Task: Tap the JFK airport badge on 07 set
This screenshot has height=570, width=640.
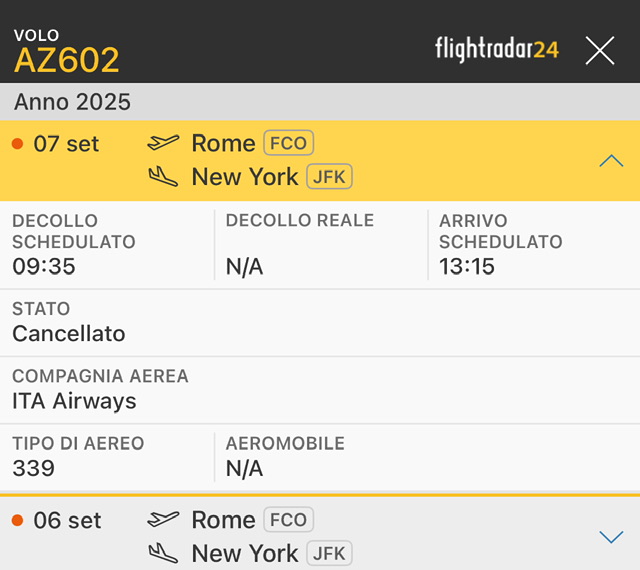Action: click(x=329, y=177)
